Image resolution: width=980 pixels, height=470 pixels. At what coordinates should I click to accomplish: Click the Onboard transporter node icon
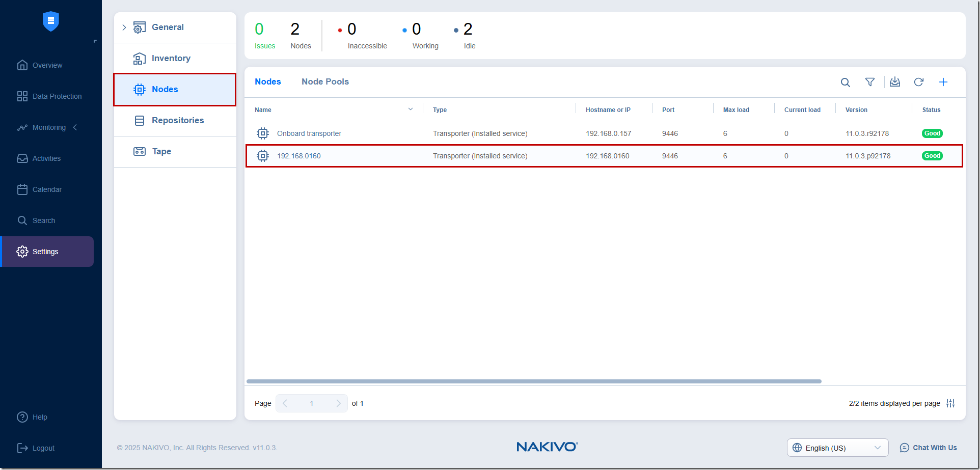pos(263,133)
